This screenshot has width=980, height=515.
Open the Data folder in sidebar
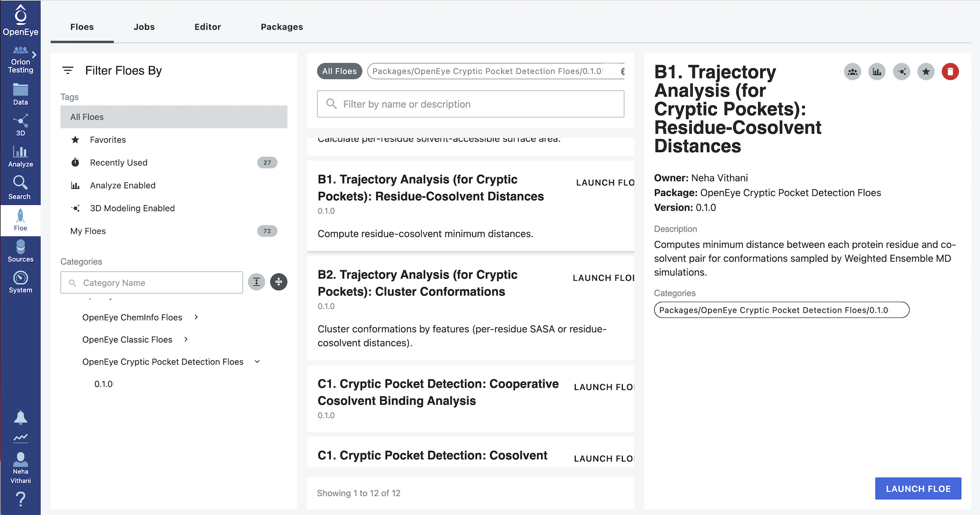pyautogui.click(x=20, y=94)
